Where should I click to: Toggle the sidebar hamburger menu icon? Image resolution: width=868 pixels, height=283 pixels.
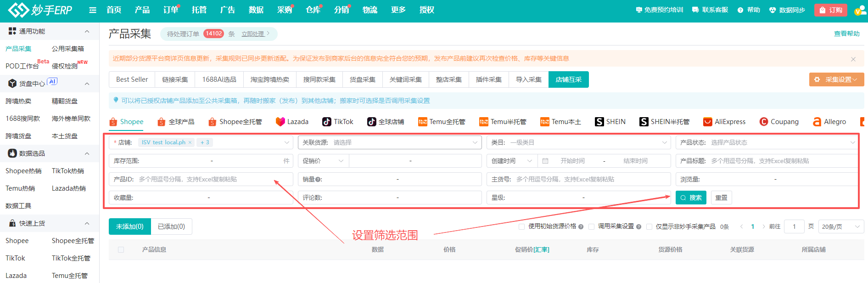[93, 10]
